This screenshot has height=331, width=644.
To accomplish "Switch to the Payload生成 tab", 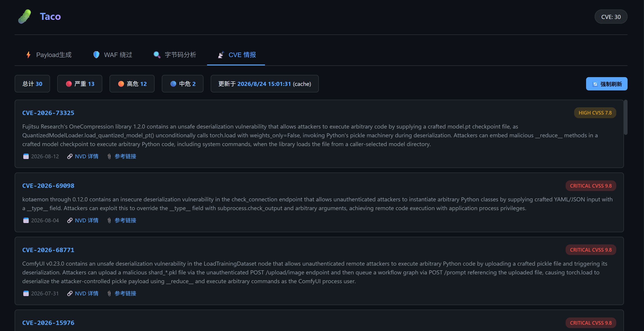I will point(49,55).
